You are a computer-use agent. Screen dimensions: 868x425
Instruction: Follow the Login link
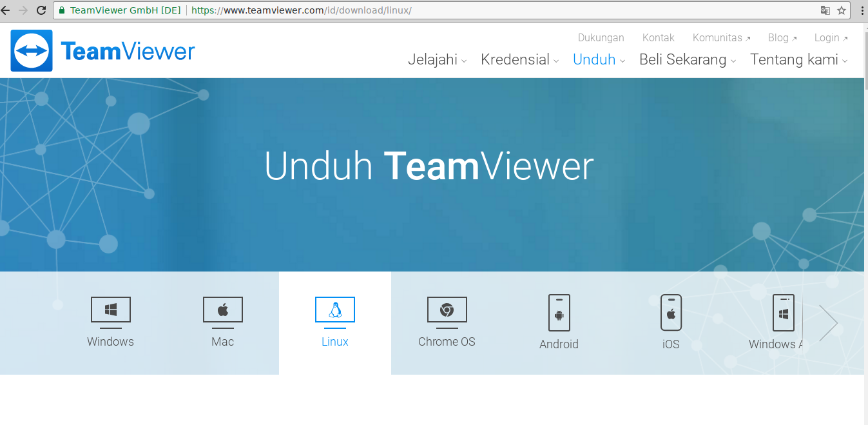click(827, 37)
